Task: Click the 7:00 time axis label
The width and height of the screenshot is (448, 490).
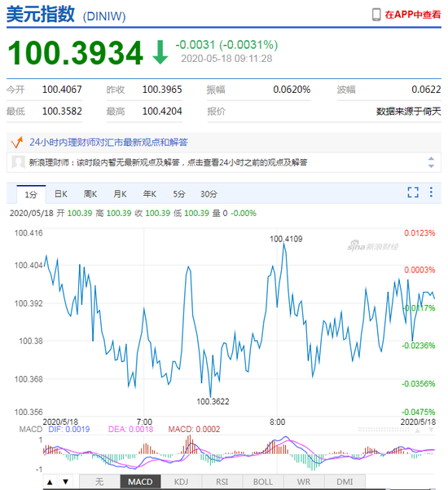Action: [144, 422]
